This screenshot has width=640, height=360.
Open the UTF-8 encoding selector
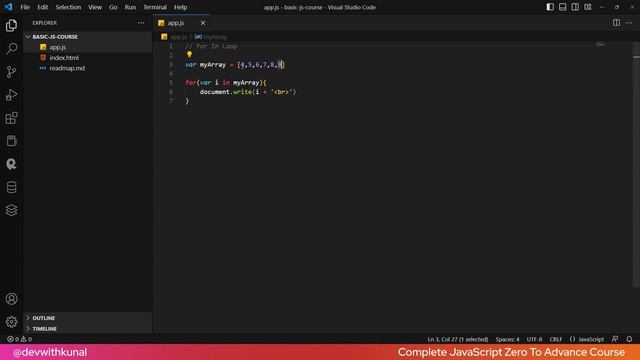click(x=534, y=339)
